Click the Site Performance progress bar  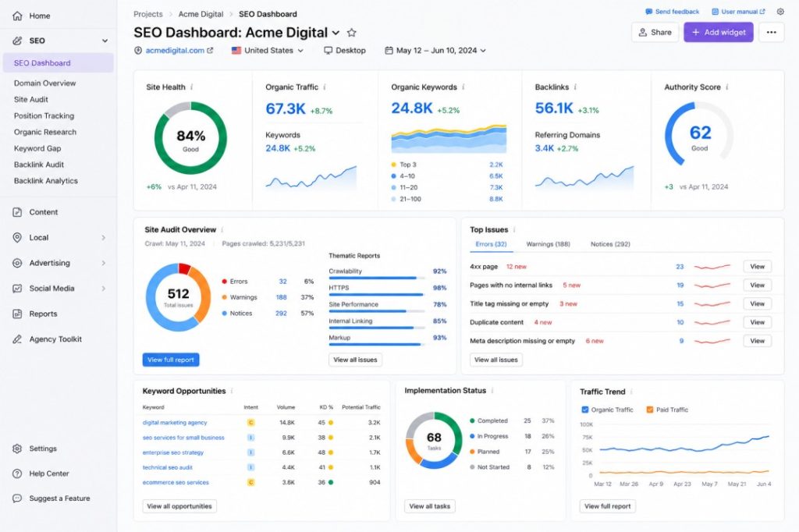point(377,311)
